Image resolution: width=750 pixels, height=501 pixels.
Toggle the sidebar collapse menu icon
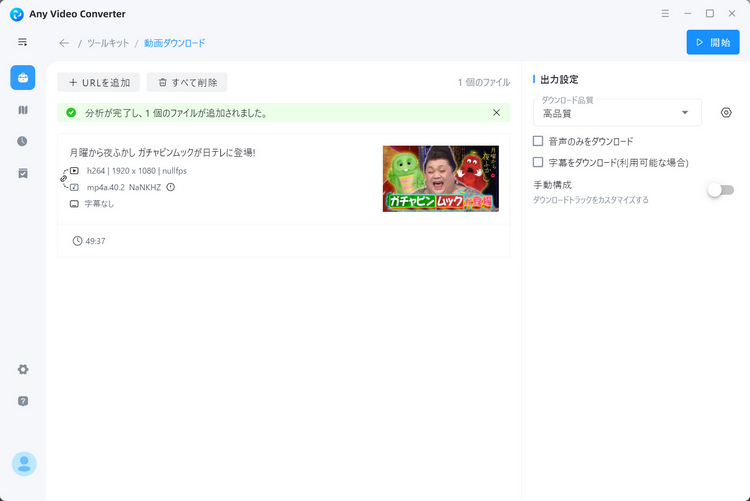coord(22,42)
